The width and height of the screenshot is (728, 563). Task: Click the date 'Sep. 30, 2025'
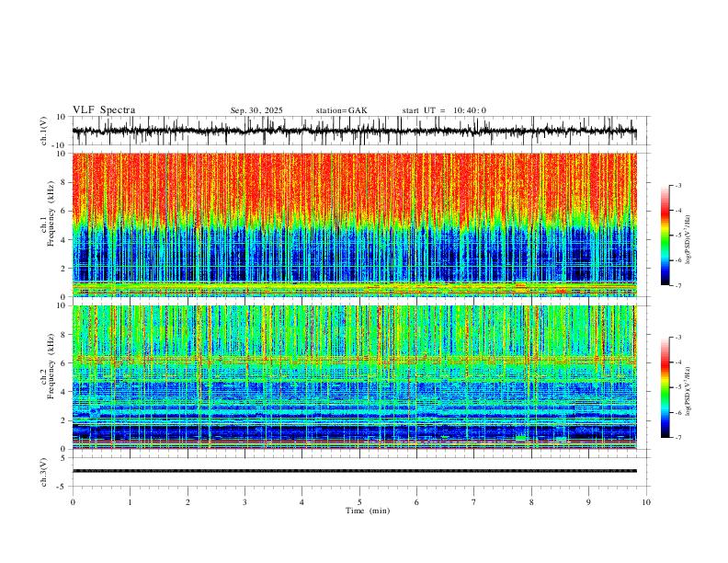tap(256, 110)
